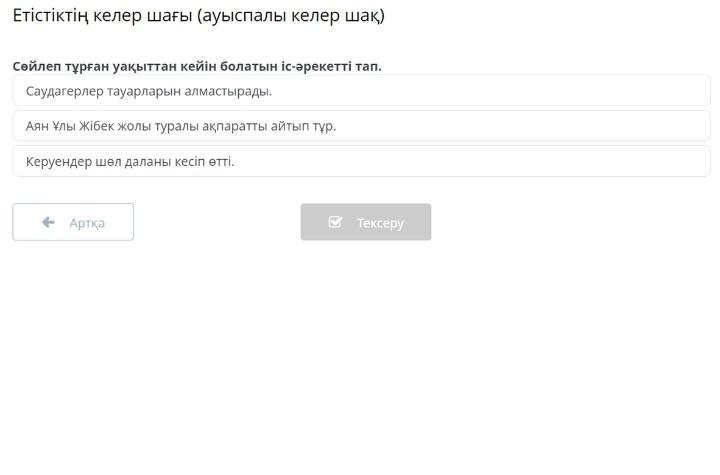Click the left arrow icon on Артқа
720x475 pixels.
[48, 222]
